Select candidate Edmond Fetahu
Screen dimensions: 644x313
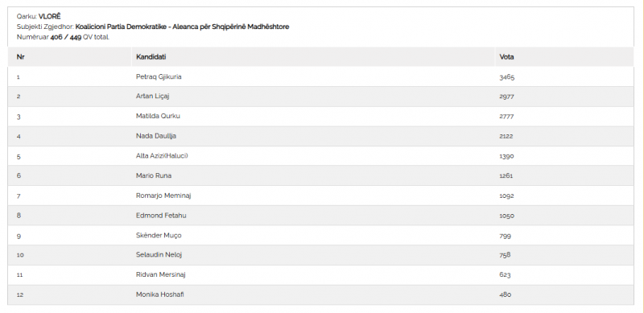(161, 216)
